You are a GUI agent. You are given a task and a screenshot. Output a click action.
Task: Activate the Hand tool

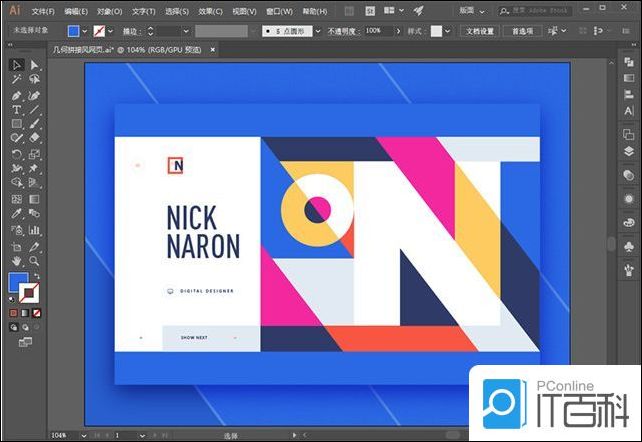click(x=16, y=260)
